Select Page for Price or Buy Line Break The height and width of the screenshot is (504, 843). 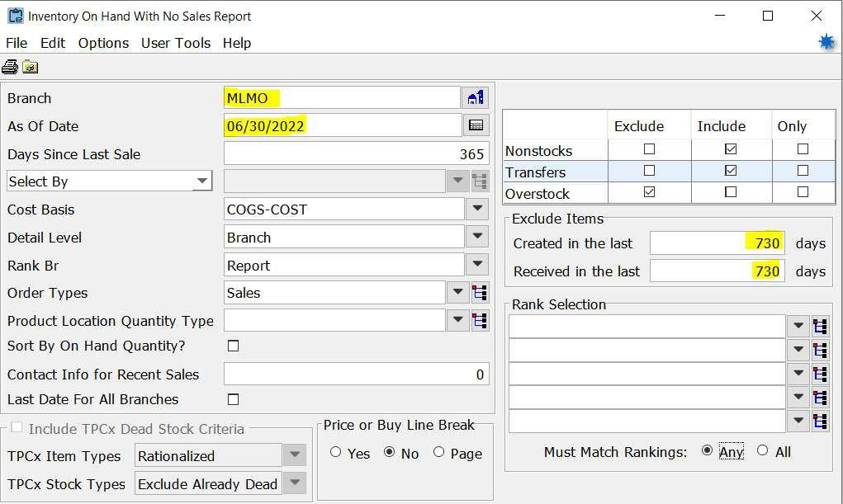point(438,452)
